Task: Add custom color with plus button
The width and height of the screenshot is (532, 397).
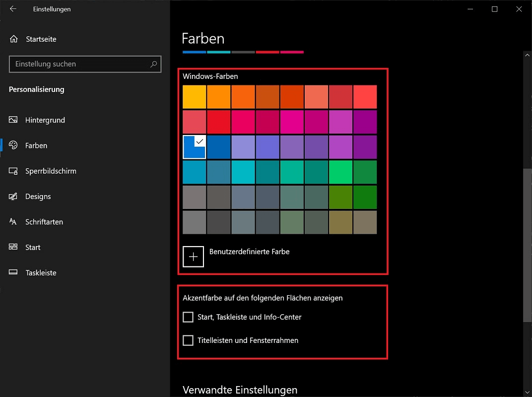Action: [194, 257]
